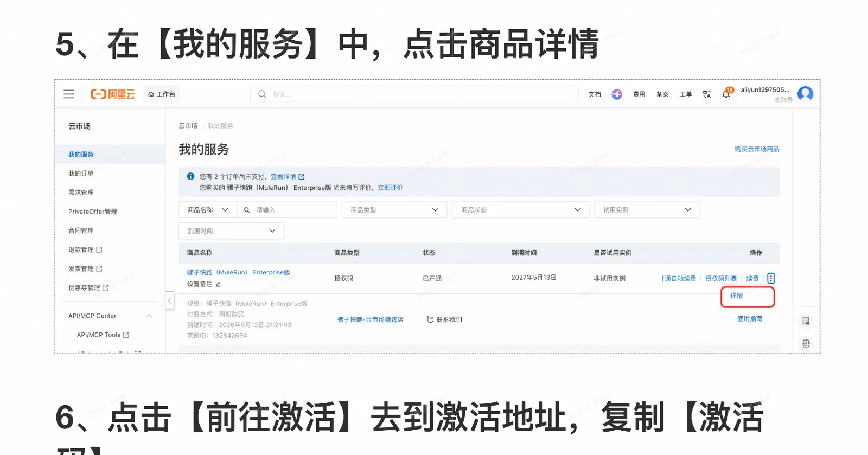Click 开通自动续费 action
This screenshot has height=455, width=868.
(x=679, y=279)
